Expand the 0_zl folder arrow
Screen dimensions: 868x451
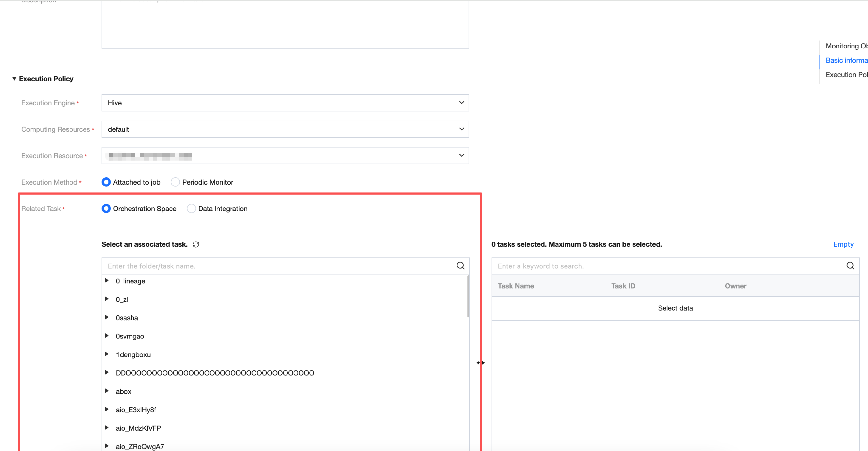click(107, 299)
